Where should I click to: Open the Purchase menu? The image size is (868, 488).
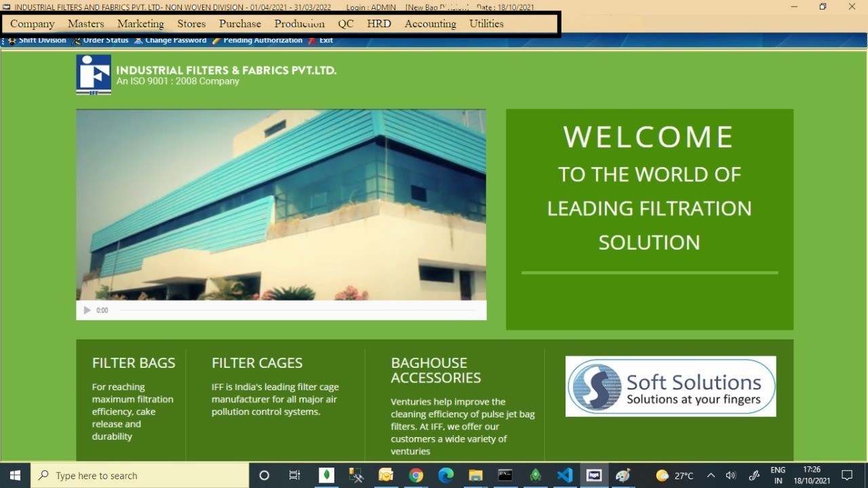[240, 24]
